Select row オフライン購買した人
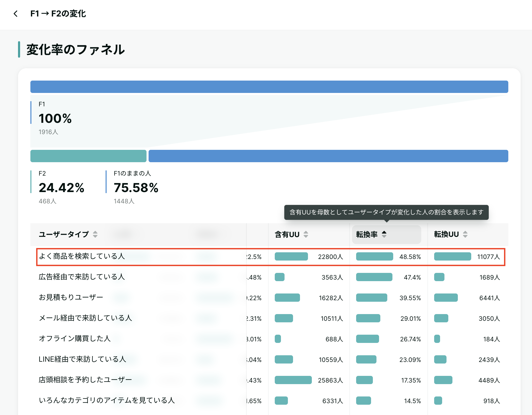 point(269,339)
